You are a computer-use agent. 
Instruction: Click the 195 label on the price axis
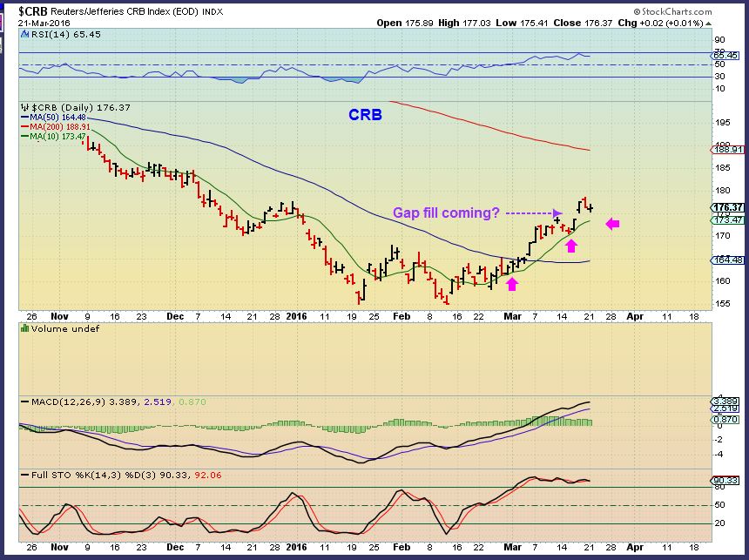723,123
